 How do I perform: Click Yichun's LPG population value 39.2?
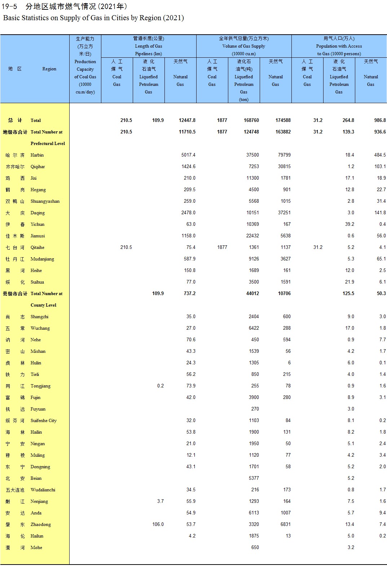(x=349, y=224)
